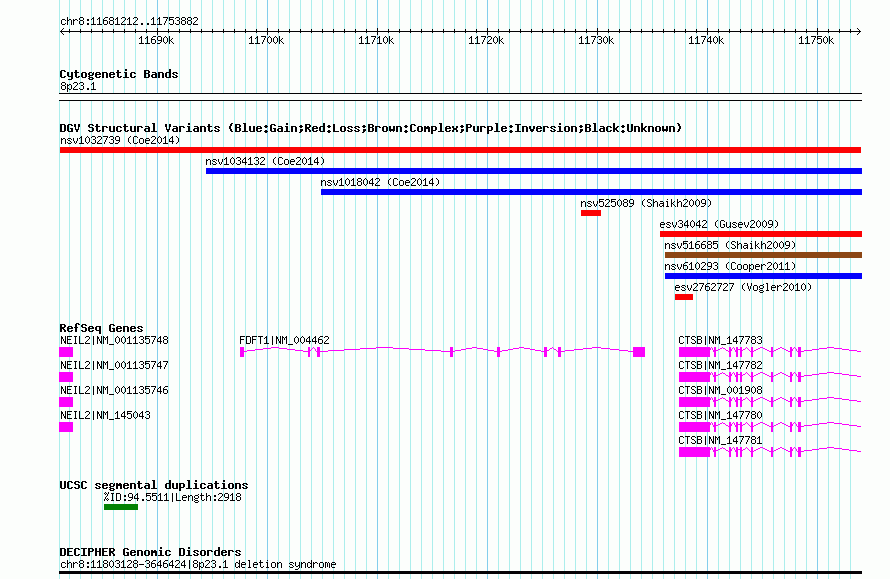890x579 pixels.
Task: Open the nsv525089 (Shaikh2009) label
Action: tap(646, 203)
